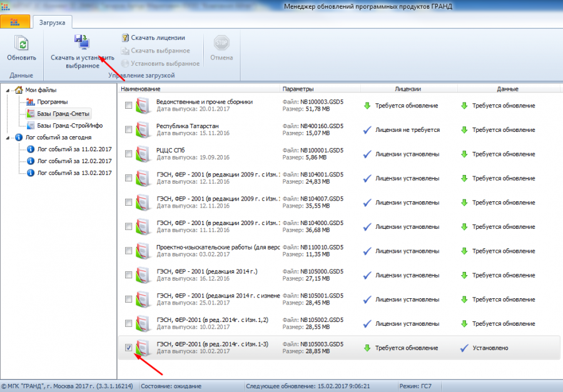The height and width of the screenshot is (392, 563).
Task: Click Скачать и установить выбранное icon
Action: point(82,43)
